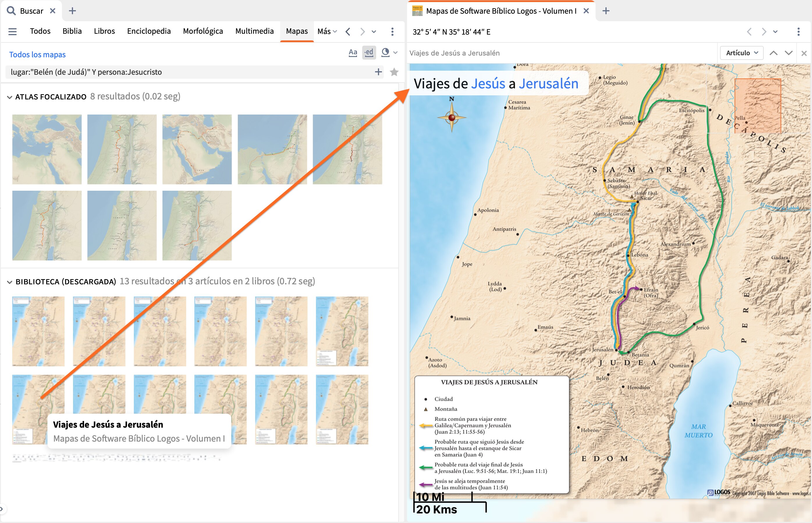Switch to the Morfológica search tab
This screenshot has height=523, width=812.
203,31
